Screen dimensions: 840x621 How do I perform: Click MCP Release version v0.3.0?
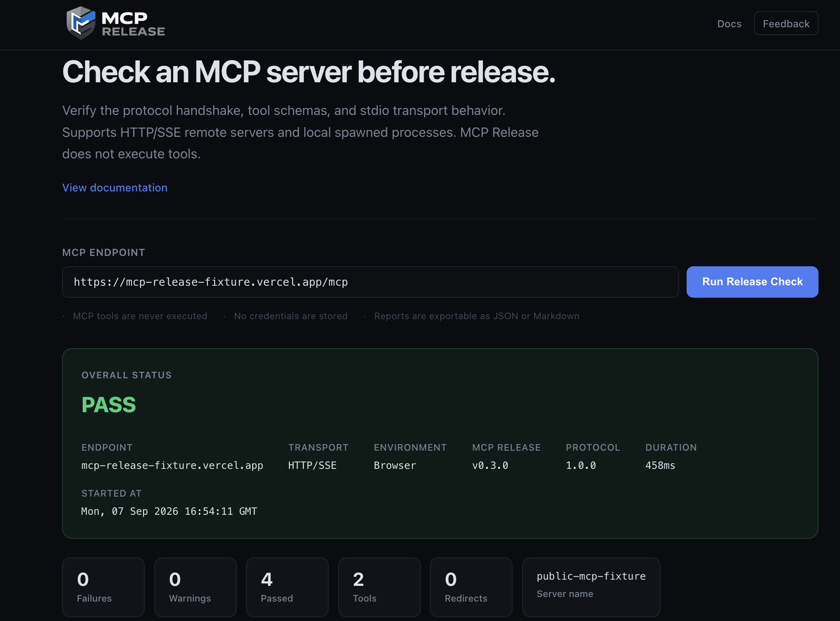coord(490,466)
